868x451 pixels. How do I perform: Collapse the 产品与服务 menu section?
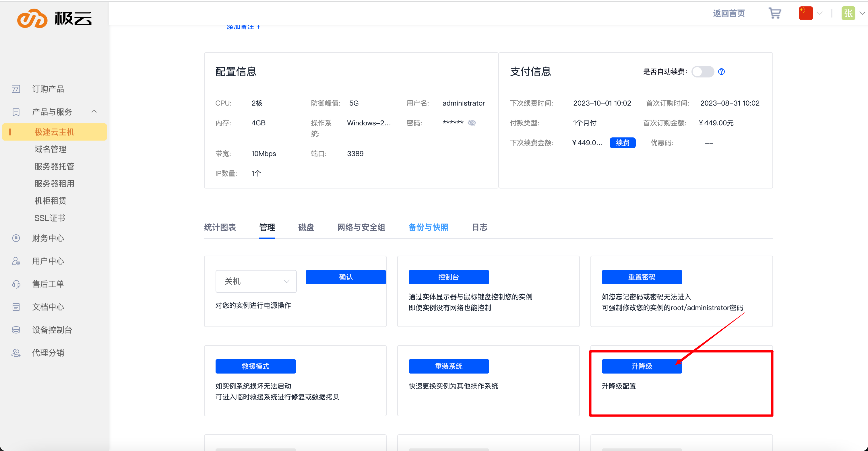click(94, 112)
